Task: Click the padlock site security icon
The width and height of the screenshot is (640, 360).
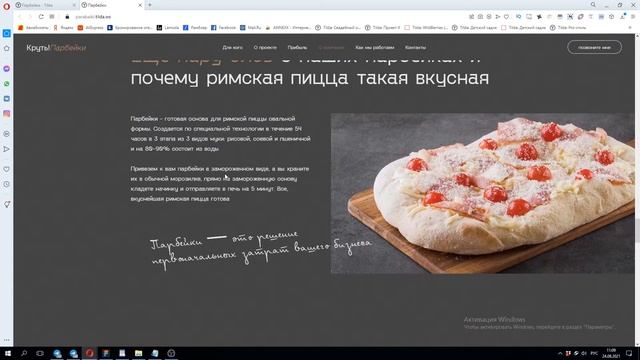Action: coord(67,17)
